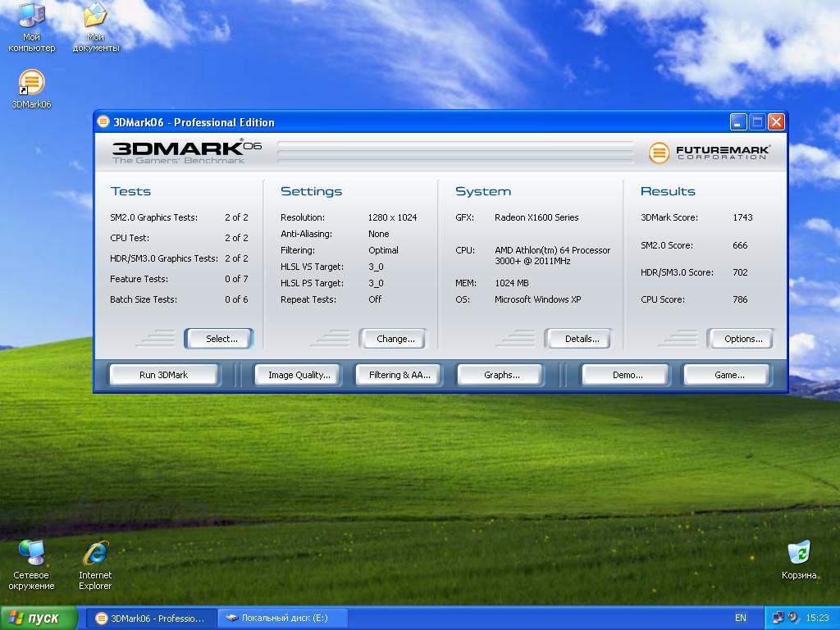
Task: Select the Network Neighborhood desktop icon
Action: click(x=31, y=564)
